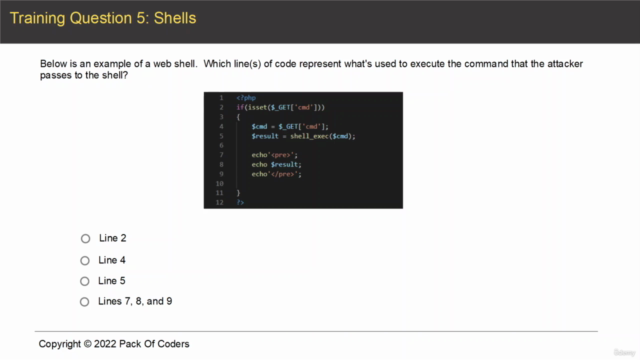The width and height of the screenshot is (640, 360).
Task: Click the Udemy watermark in bottom corner
Action: (x=624, y=353)
